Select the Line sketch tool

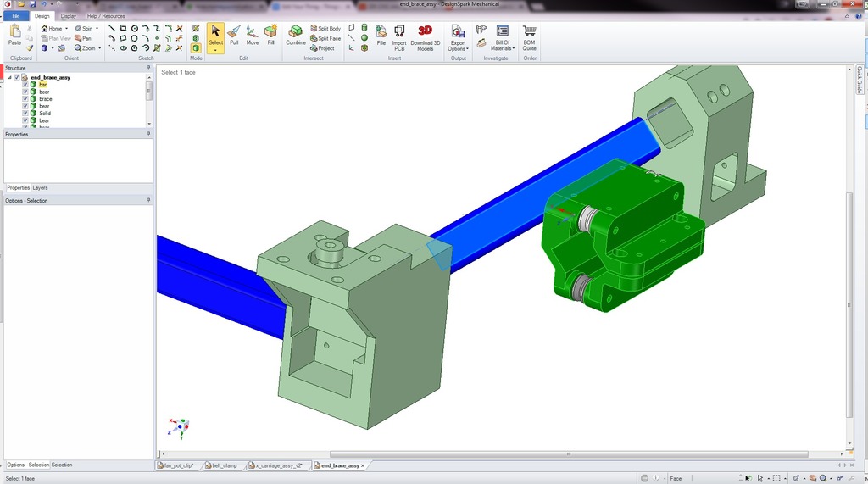(x=112, y=28)
